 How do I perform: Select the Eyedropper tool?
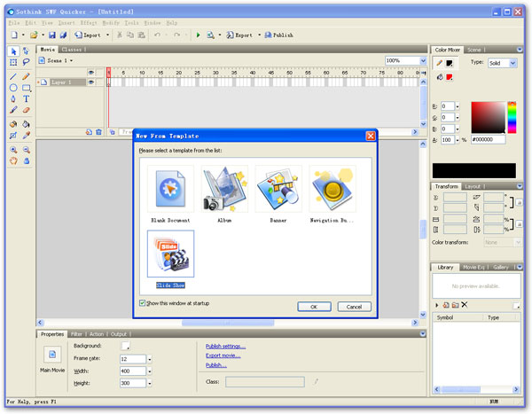[26, 135]
